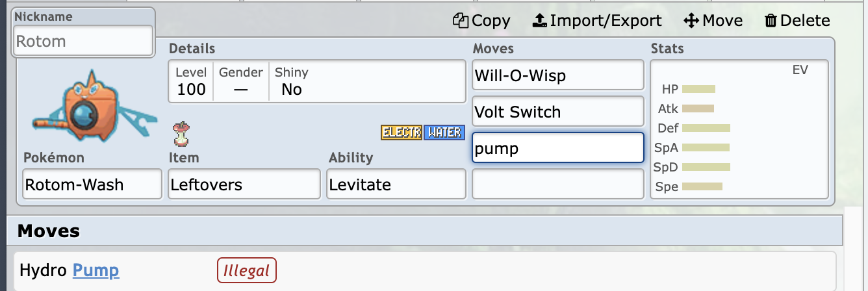The height and width of the screenshot is (291, 868).
Task: Open Import/Export for this Pokémon
Action: [x=597, y=21]
